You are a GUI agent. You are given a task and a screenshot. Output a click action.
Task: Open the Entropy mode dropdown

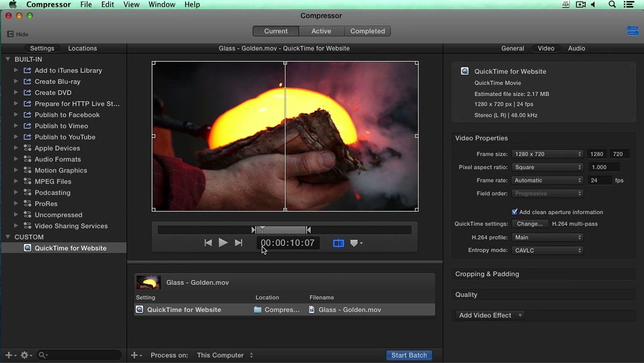[547, 250]
